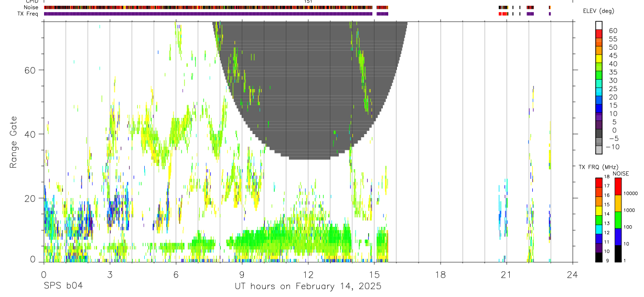
Task: Click the light gray bottom swatch of the ELEV color bar
Action: [599, 150]
